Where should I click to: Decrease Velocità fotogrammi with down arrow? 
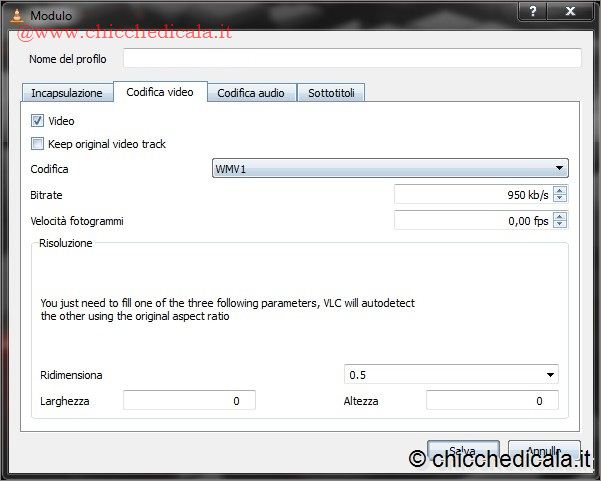(x=560, y=224)
